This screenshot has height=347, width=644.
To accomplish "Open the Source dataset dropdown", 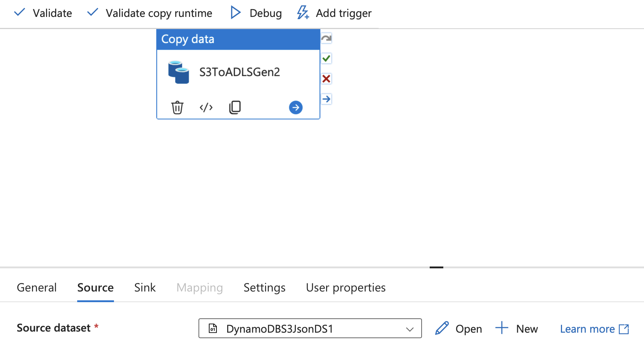I will 310,328.
